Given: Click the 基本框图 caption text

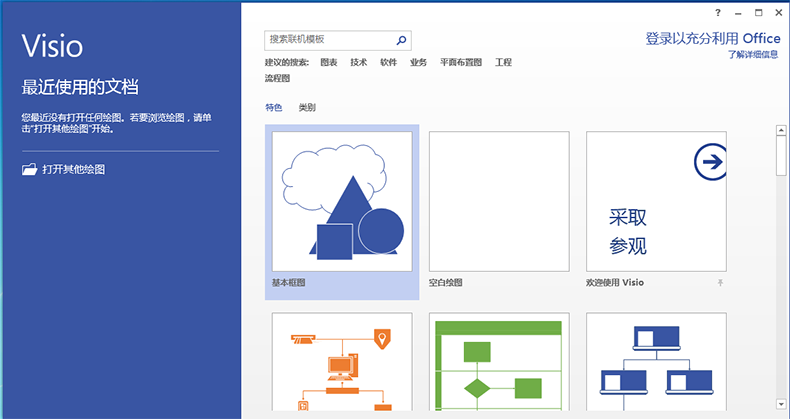Looking at the screenshot, I should 289,283.
